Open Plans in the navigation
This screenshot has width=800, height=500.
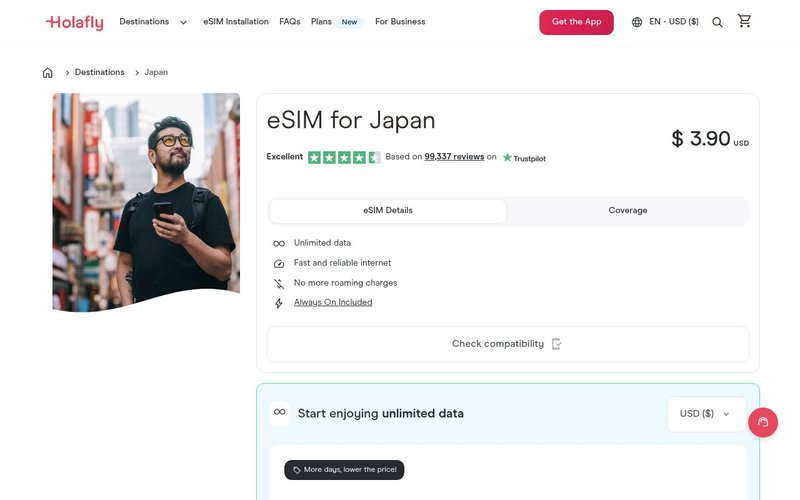(x=321, y=21)
